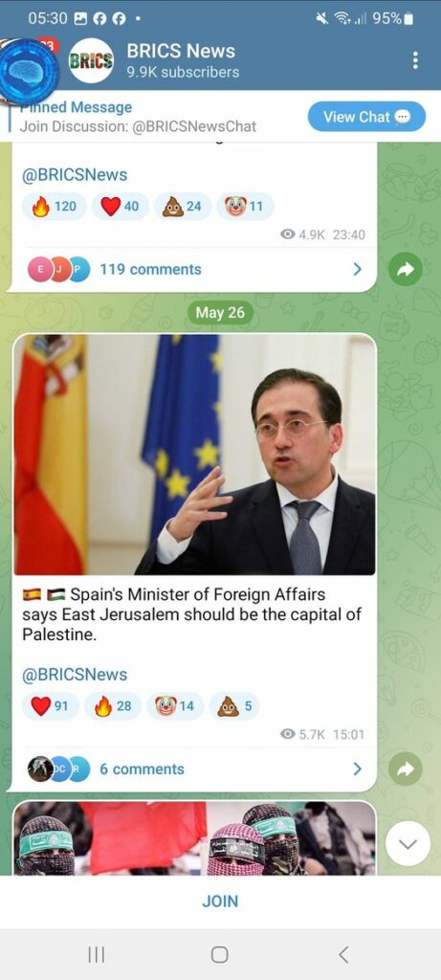
Task: Tap the BRICS channel avatar
Action: 91,60
